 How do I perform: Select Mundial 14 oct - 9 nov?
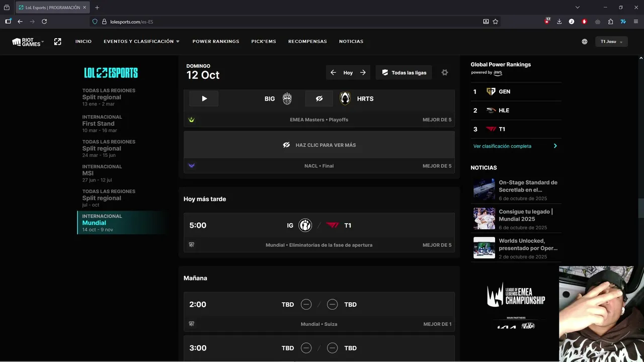click(122, 223)
